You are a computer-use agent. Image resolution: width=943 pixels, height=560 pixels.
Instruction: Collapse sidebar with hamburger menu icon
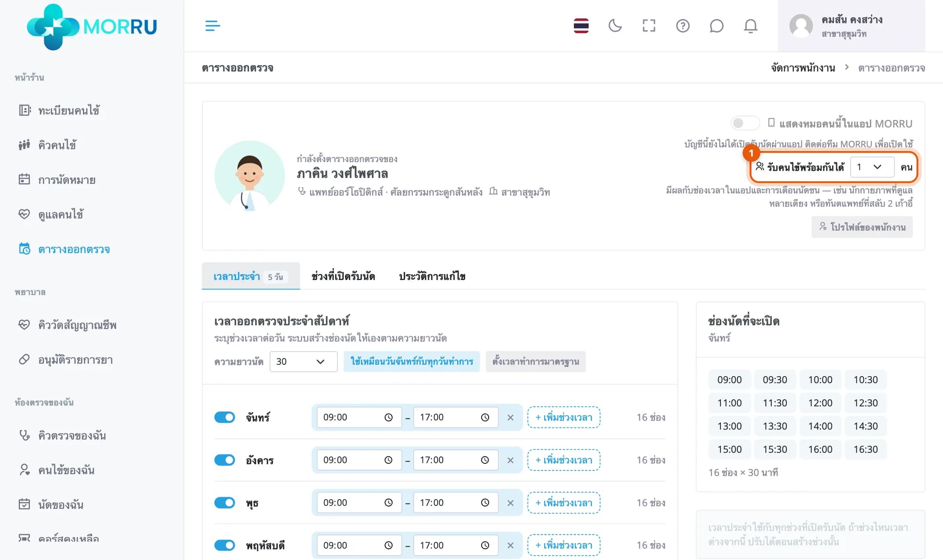tap(213, 26)
